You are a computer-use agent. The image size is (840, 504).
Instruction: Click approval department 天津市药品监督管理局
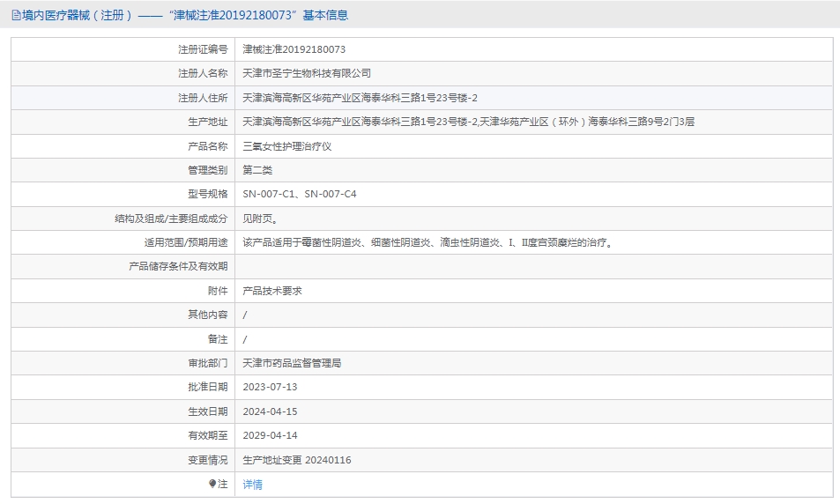[x=292, y=363]
